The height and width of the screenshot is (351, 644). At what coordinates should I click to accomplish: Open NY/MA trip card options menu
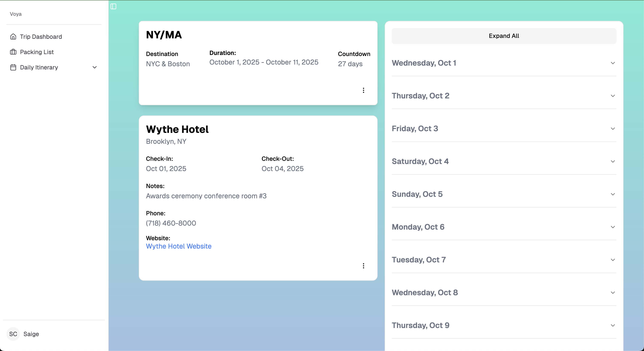point(363,90)
